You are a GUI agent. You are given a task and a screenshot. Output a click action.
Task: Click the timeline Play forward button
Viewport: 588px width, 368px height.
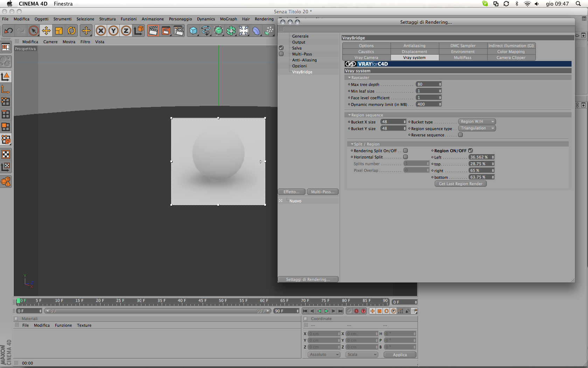[x=326, y=311]
